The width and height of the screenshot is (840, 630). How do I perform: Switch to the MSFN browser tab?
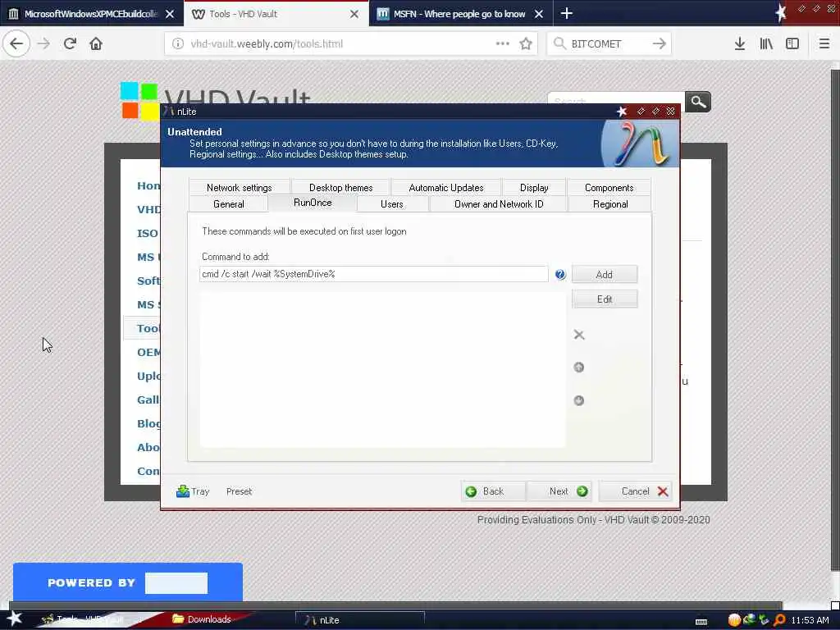pyautogui.click(x=459, y=14)
